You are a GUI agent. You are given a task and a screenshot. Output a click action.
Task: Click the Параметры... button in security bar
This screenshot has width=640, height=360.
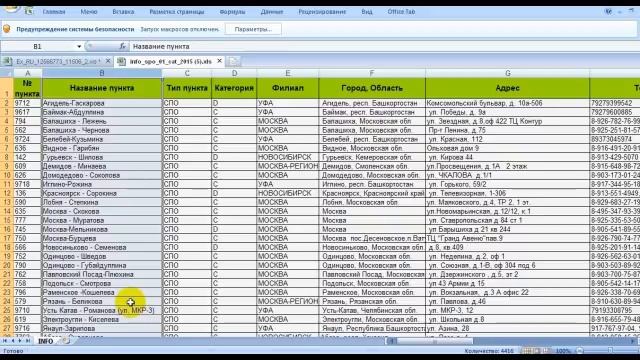pos(253,29)
